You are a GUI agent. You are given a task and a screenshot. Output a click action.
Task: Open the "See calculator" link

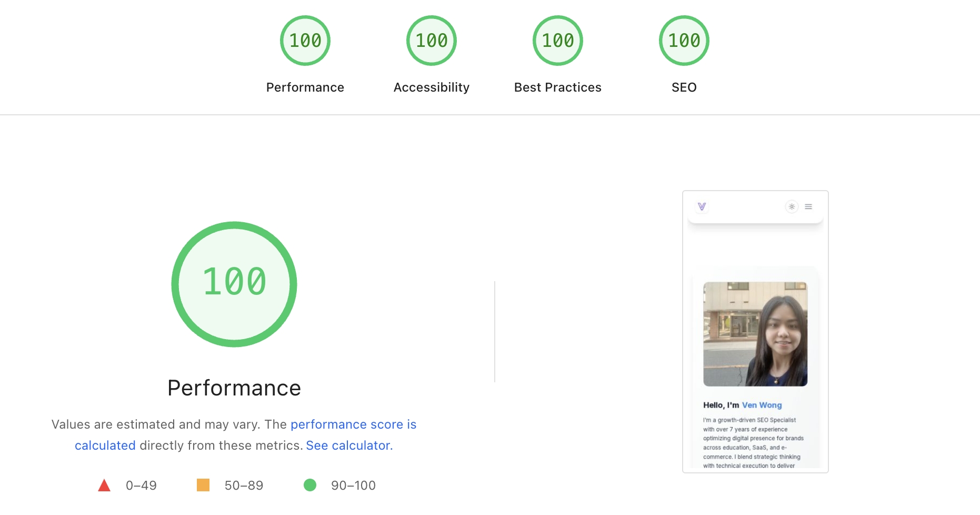click(348, 445)
